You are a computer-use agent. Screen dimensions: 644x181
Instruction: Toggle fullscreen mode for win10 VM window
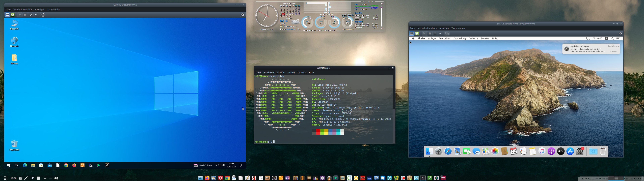click(243, 15)
